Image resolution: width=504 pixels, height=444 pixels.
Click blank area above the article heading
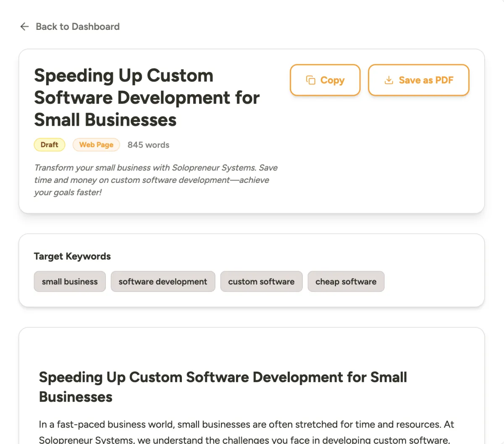(x=252, y=348)
